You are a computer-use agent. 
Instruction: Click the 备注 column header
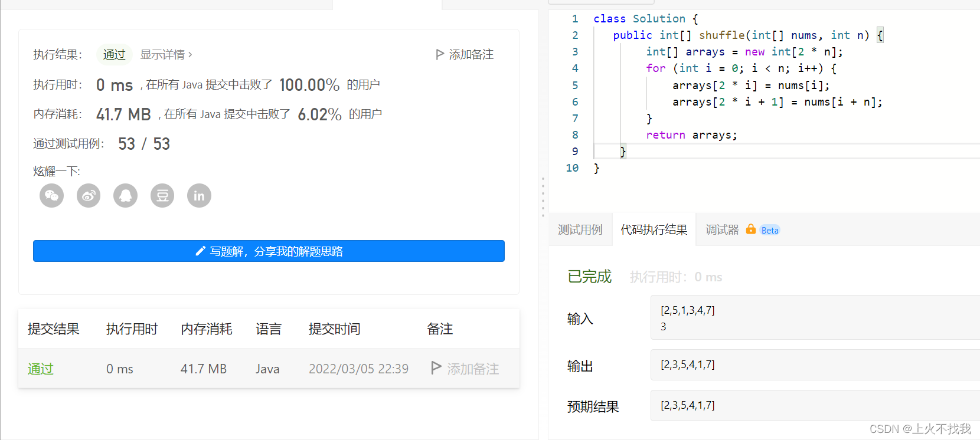[x=440, y=329]
